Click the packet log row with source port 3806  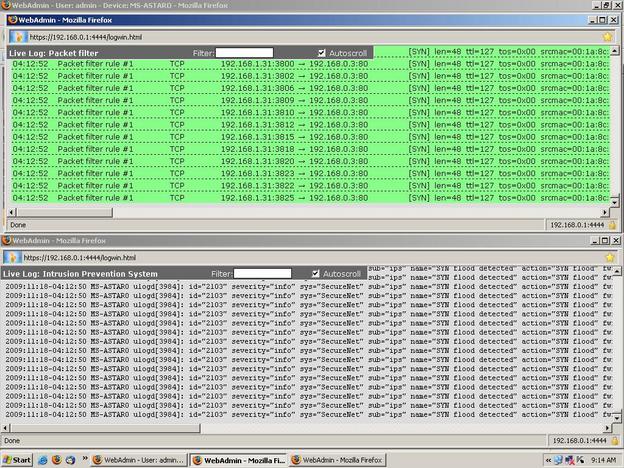click(x=310, y=88)
